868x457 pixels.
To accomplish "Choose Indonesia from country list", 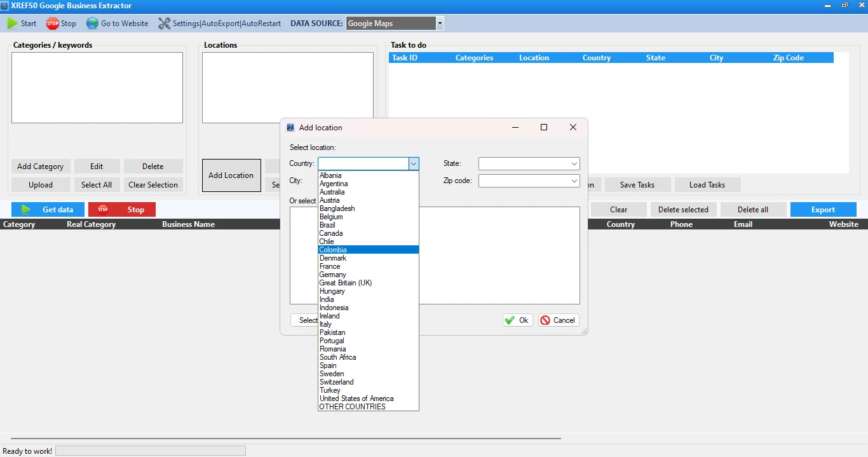I will pos(368,308).
